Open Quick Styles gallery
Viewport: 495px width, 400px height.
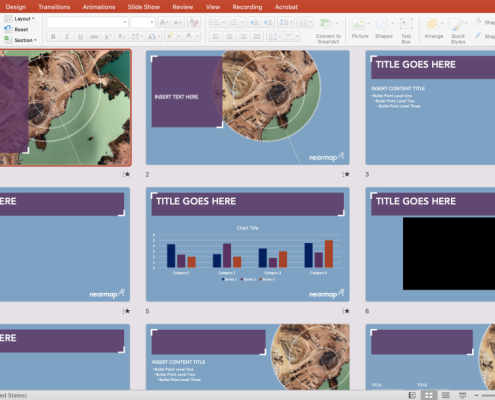point(458,31)
